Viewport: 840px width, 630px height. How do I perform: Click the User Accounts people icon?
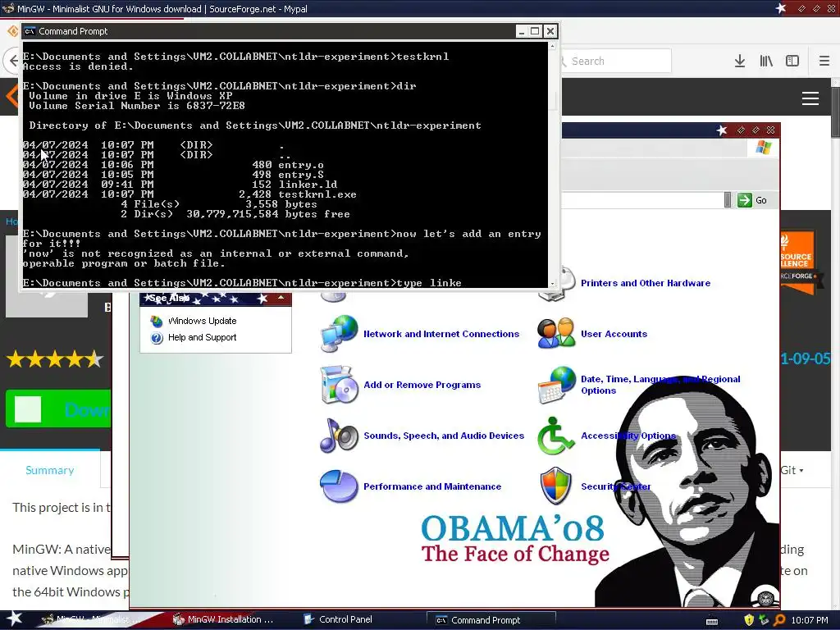(x=556, y=333)
